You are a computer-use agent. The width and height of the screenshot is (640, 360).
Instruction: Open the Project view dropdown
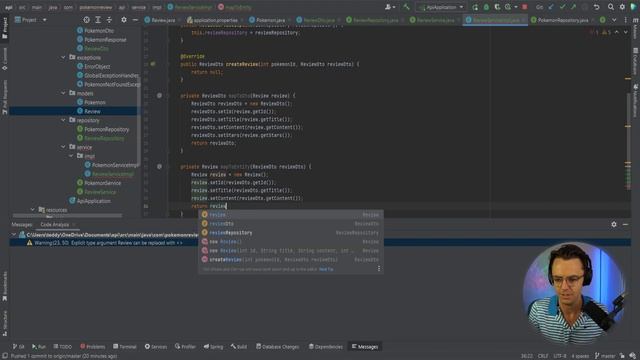pos(31,20)
